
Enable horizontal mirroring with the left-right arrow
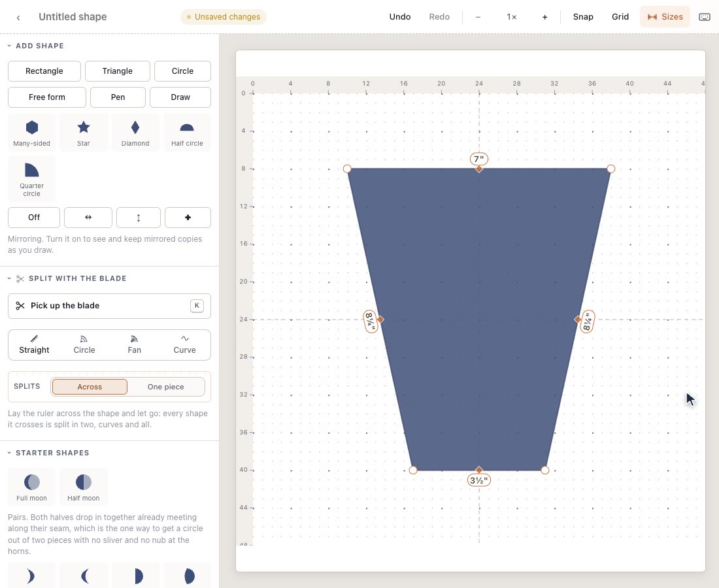[x=88, y=218]
